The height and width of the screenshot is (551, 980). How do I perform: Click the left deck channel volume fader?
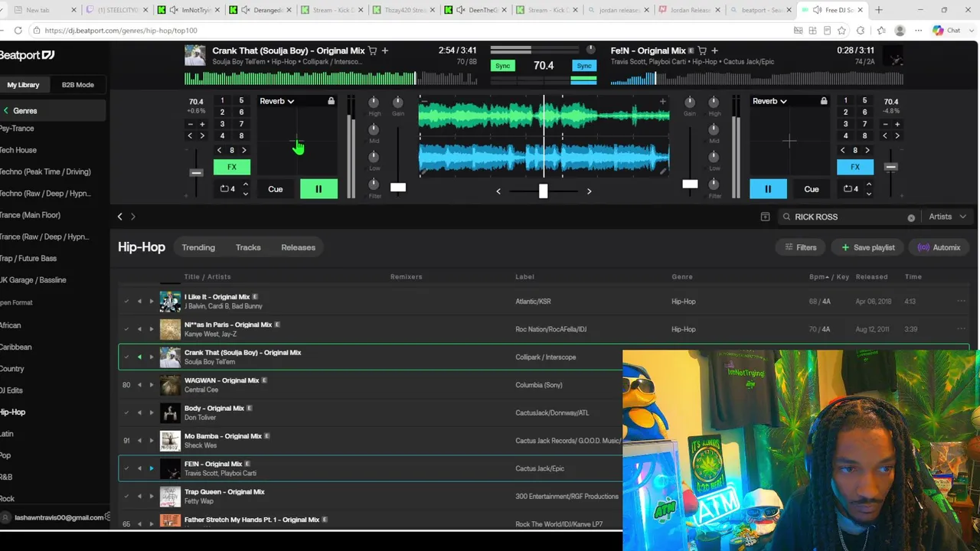click(x=398, y=187)
